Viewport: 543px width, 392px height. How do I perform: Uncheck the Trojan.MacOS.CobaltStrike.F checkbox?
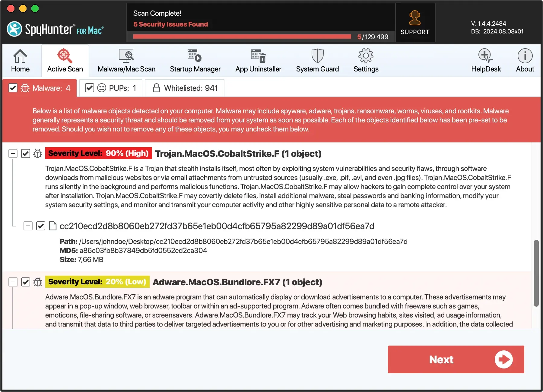26,153
